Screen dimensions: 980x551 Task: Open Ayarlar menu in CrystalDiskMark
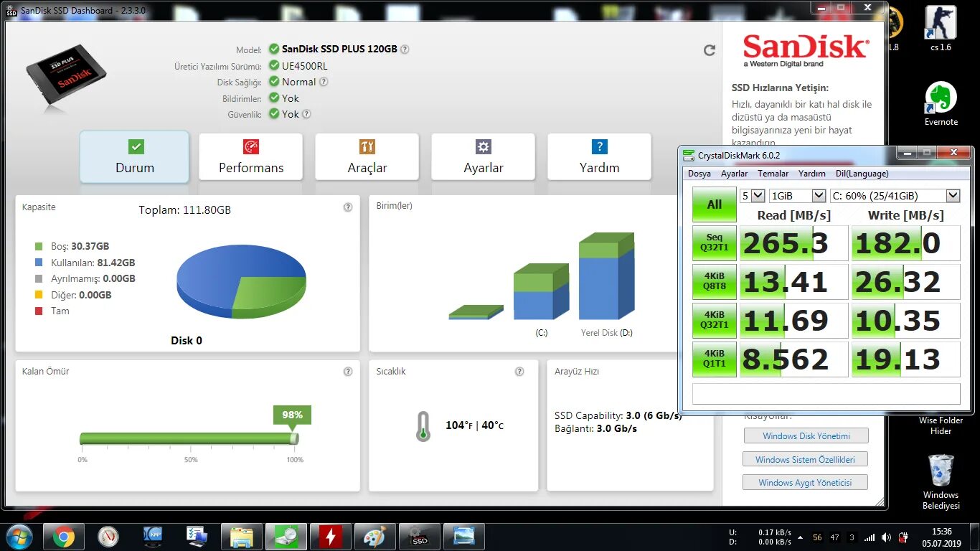pyautogui.click(x=734, y=174)
